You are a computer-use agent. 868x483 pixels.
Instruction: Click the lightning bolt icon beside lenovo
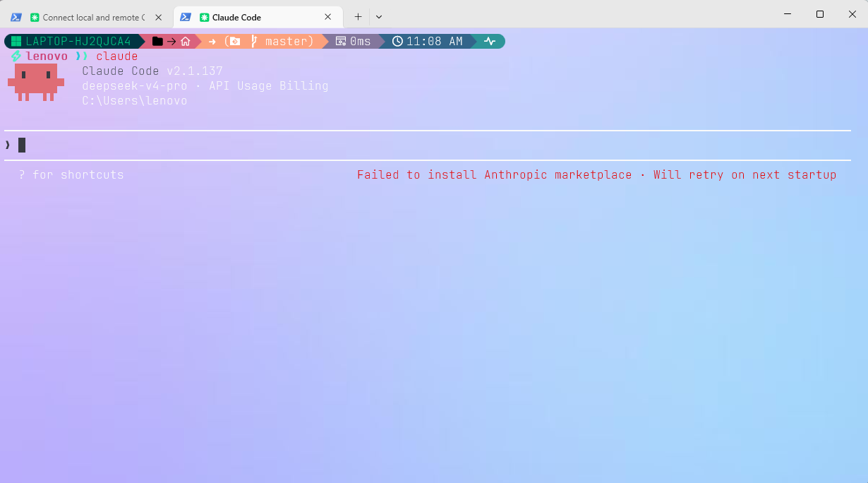point(16,56)
